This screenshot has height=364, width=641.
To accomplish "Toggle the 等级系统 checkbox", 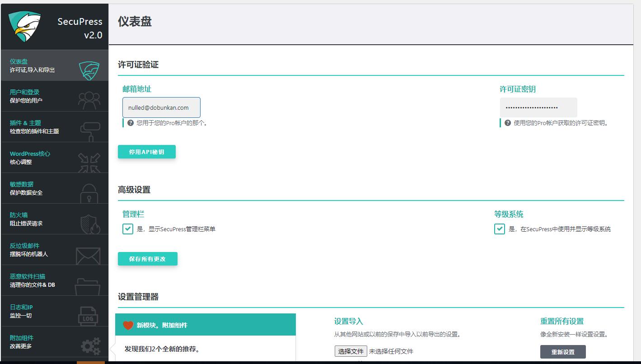I will (500, 229).
